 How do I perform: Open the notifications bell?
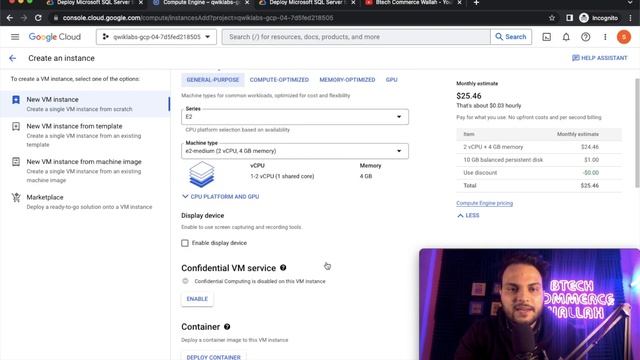[x=566, y=37]
